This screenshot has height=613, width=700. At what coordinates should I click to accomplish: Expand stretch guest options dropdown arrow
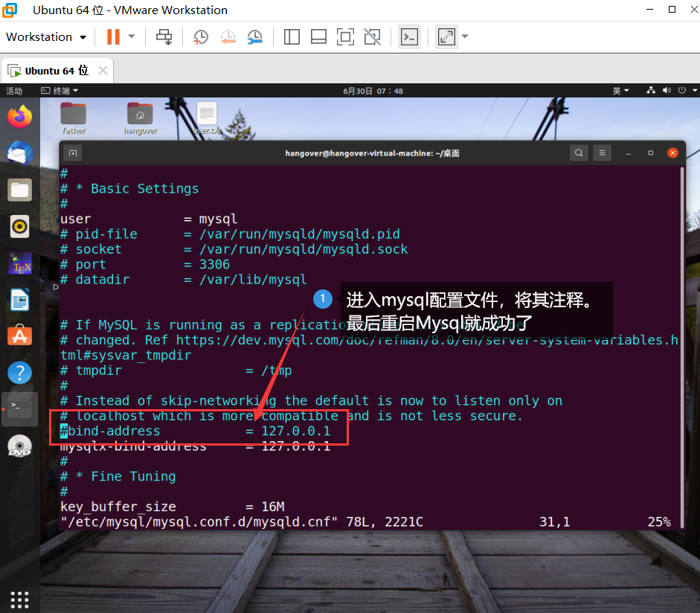(465, 36)
